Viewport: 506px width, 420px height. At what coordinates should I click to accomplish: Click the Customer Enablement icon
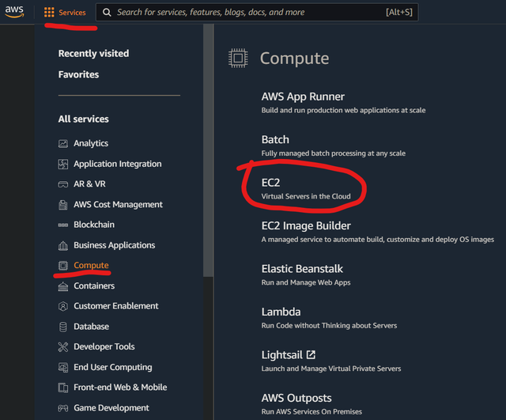63,306
